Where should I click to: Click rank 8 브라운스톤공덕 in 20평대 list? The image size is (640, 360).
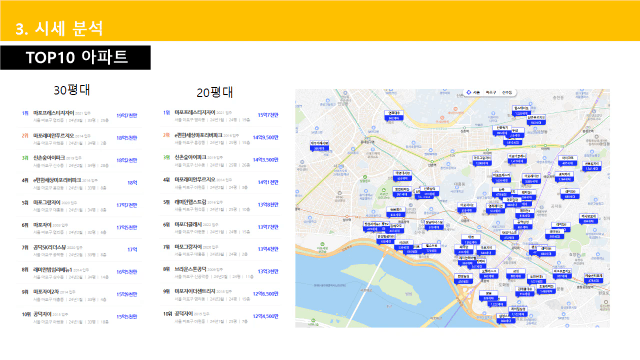tap(221, 272)
